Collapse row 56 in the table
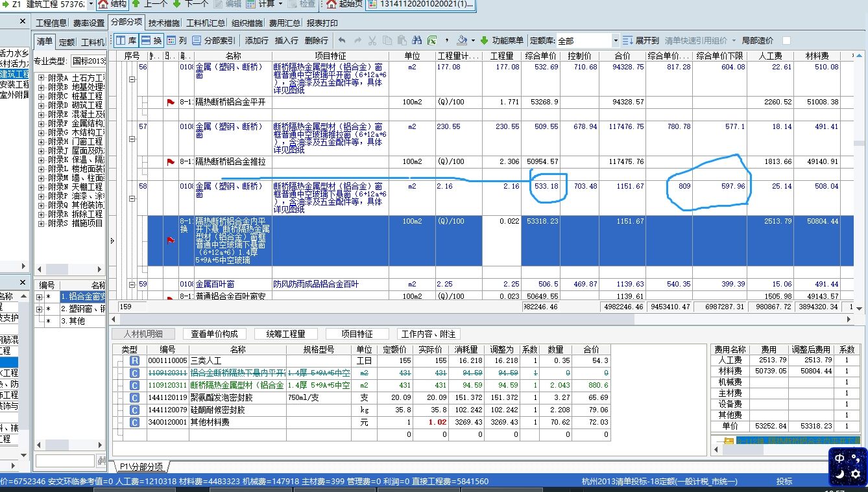Image resolution: width=868 pixels, height=492 pixels. click(x=132, y=80)
